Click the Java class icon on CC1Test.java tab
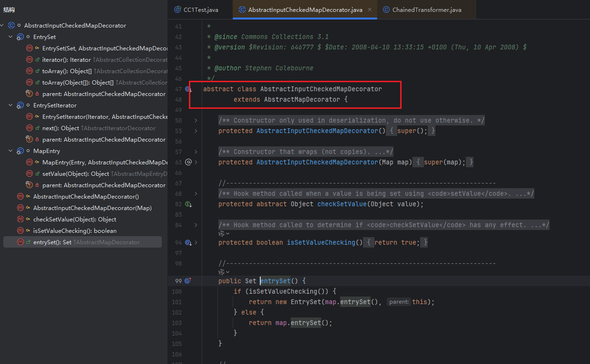The height and width of the screenshot is (364, 590). click(x=177, y=10)
